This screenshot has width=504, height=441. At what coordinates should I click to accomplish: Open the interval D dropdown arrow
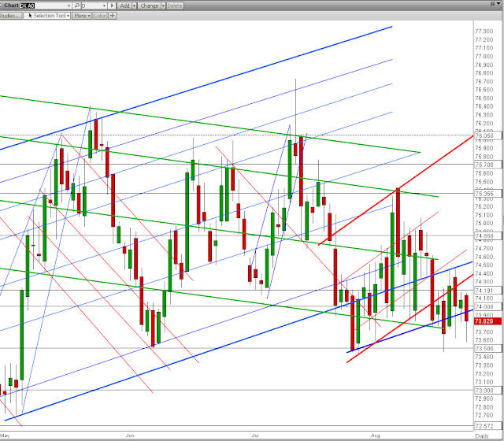[104, 6]
